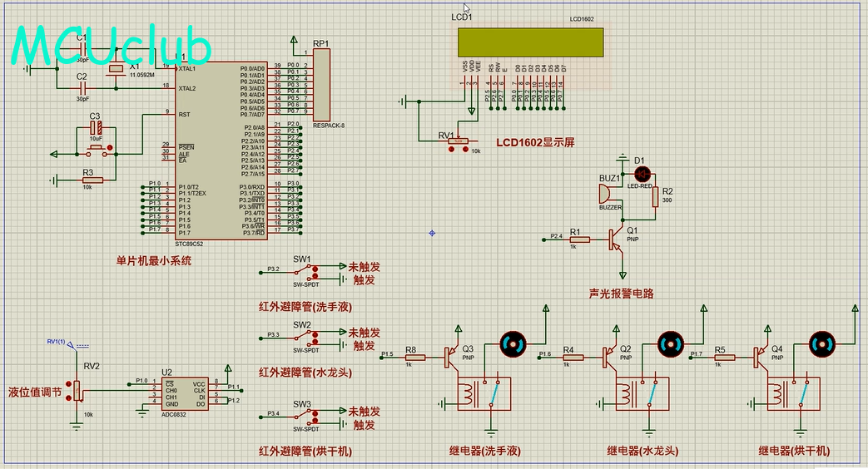Click the motor above the soap relay
This screenshot has height=469, width=868.
[510, 343]
